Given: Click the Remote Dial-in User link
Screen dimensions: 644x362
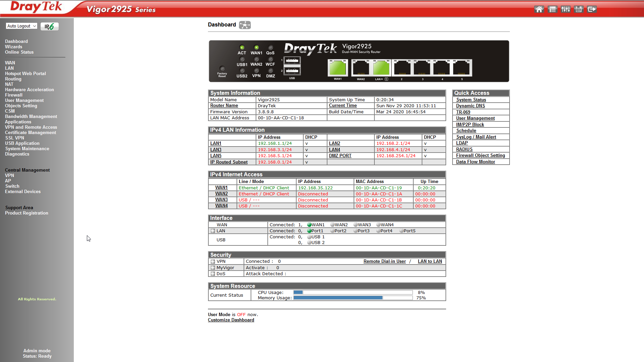Looking at the screenshot, I should click(384, 261).
